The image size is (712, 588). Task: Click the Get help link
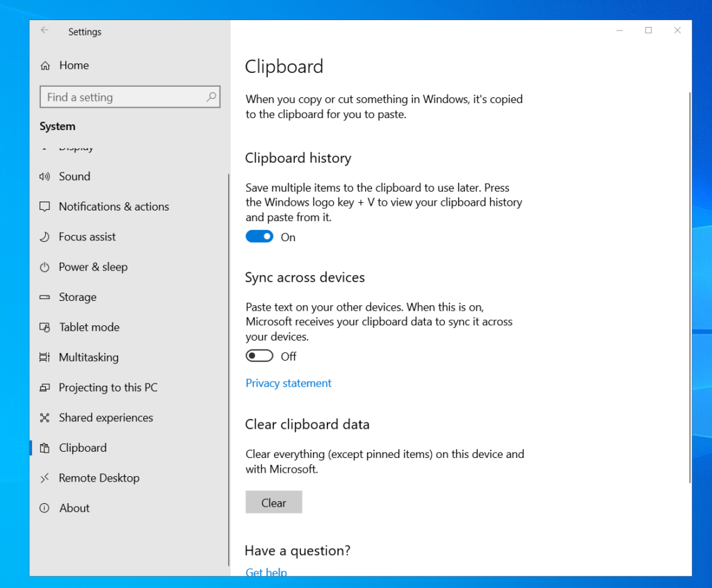[x=266, y=572]
